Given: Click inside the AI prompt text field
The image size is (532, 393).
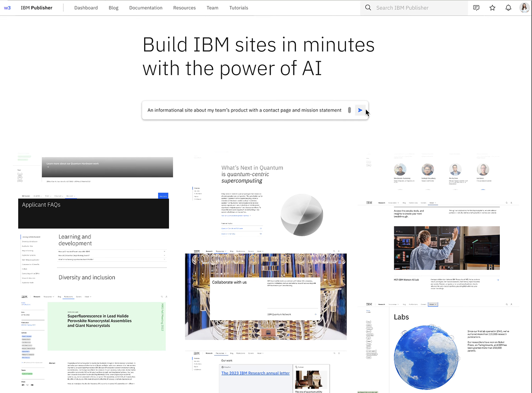Looking at the screenshot, I should coord(244,110).
